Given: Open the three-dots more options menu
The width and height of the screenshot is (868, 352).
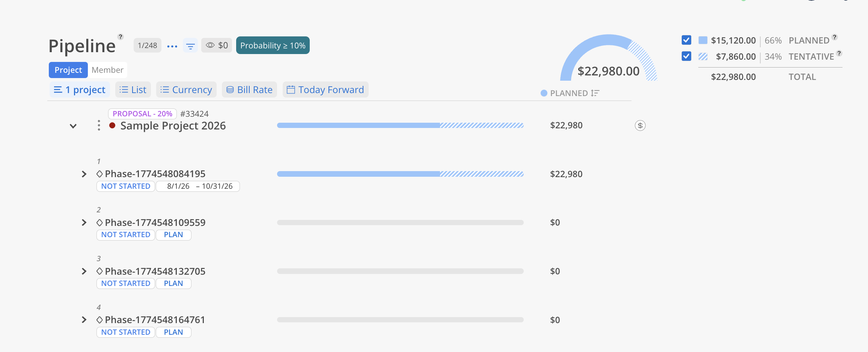Looking at the screenshot, I should (172, 46).
